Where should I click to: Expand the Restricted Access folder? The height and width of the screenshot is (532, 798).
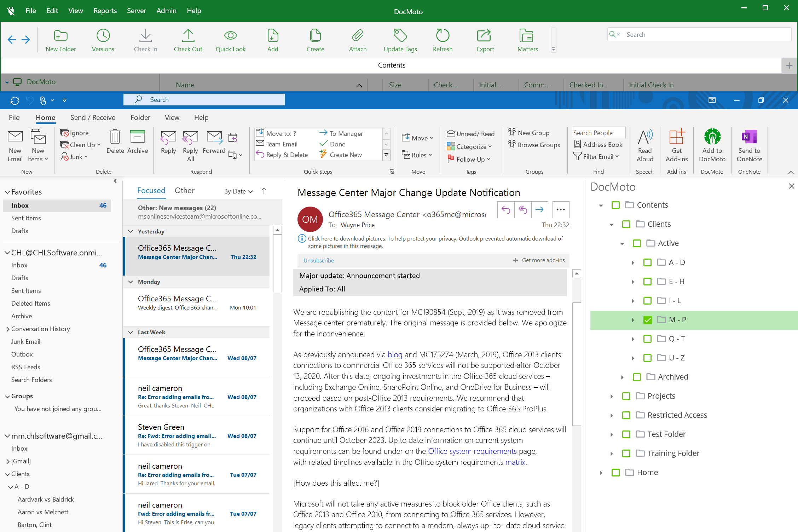click(x=612, y=415)
